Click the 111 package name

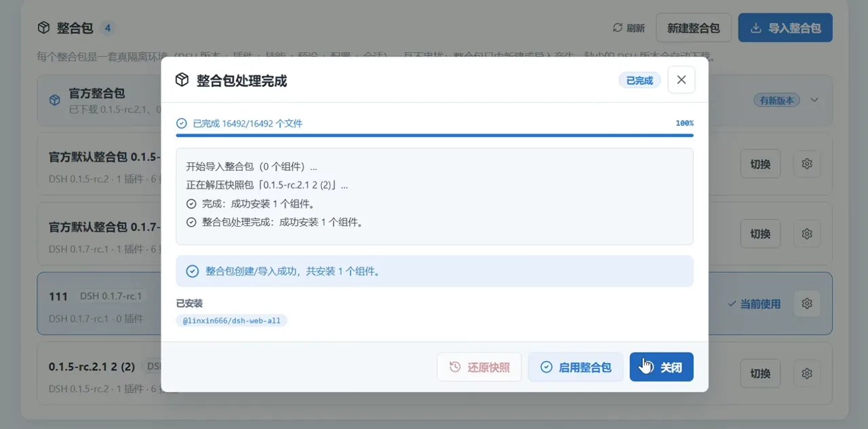tap(58, 296)
